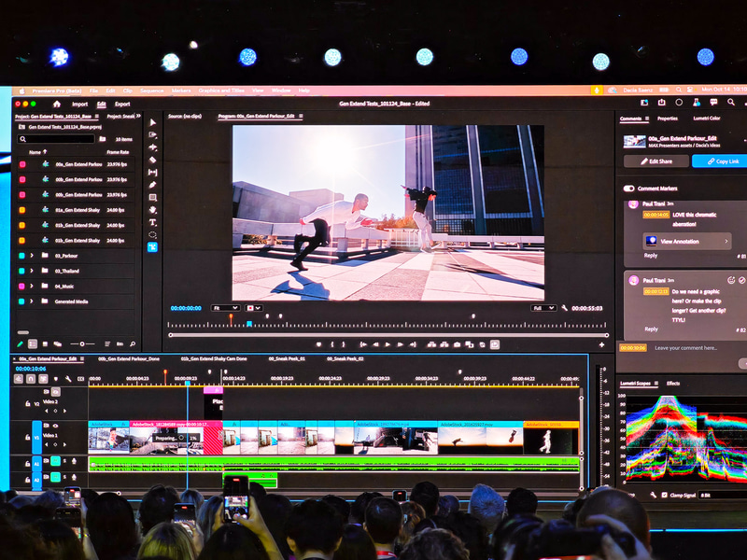Toggle Video 1 track output eye

click(x=56, y=426)
